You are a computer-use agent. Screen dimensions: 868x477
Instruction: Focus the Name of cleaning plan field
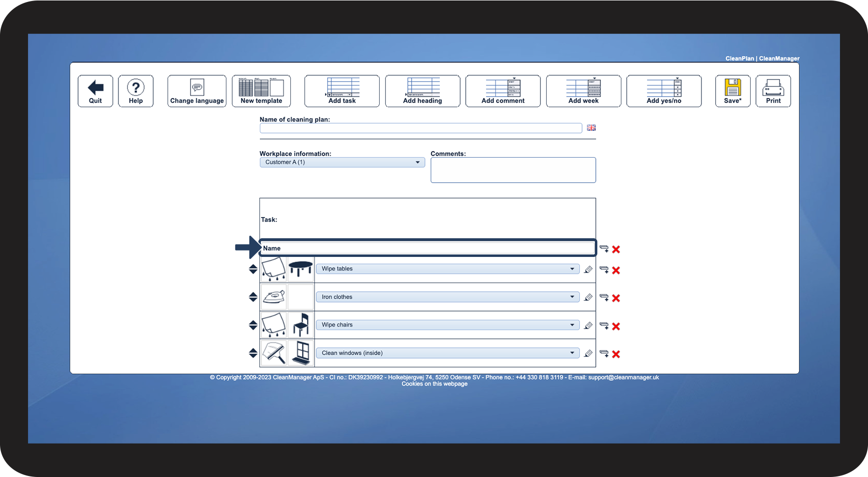point(421,128)
